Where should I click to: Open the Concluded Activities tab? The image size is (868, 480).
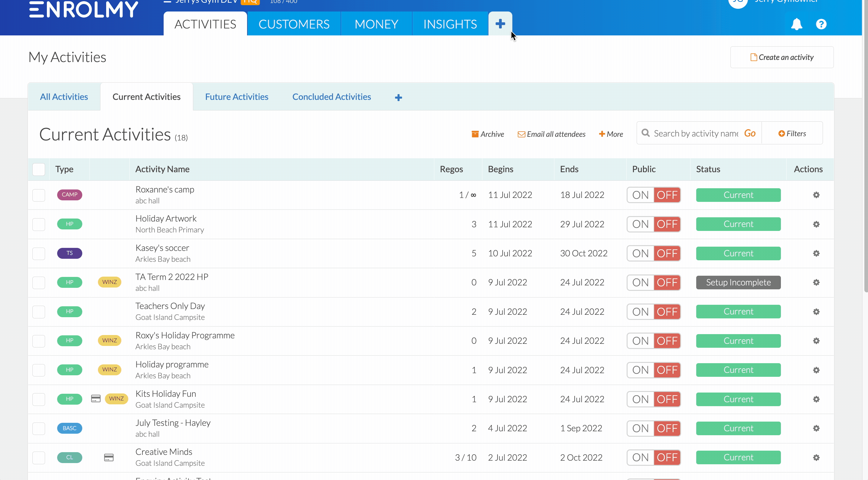(331, 97)
